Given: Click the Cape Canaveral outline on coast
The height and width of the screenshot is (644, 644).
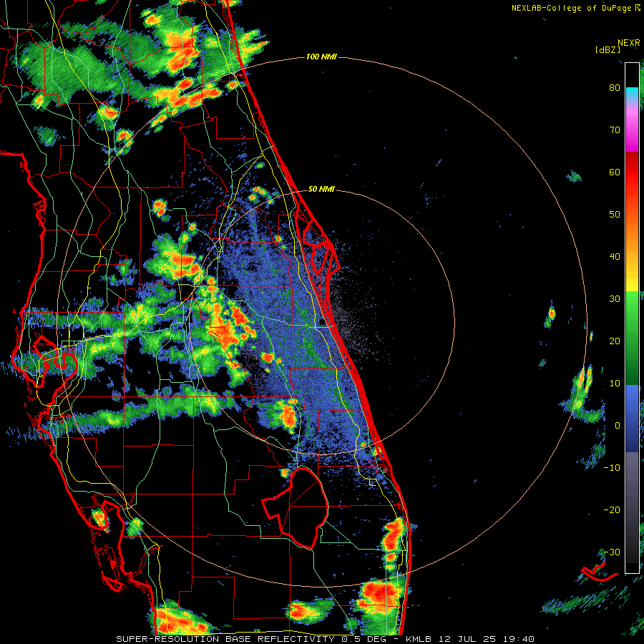Looking at the screenshot, I should coord(321,247).
